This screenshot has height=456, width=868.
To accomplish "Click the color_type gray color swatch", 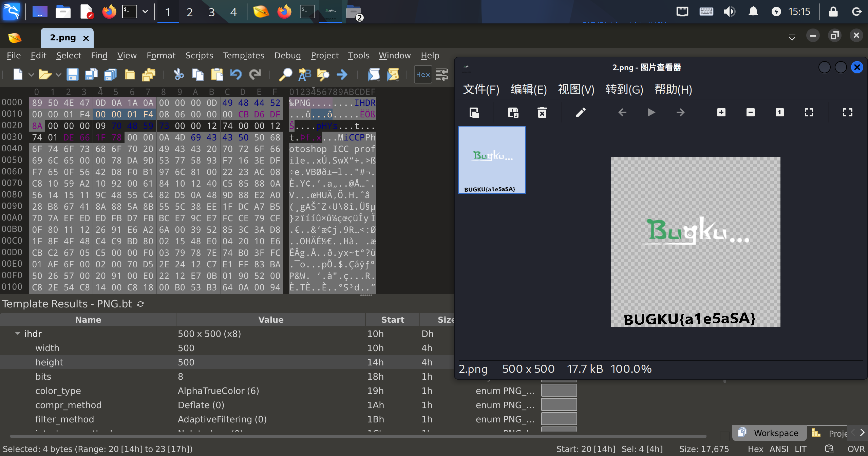I will pyautogui.click(x=559, y=391).
